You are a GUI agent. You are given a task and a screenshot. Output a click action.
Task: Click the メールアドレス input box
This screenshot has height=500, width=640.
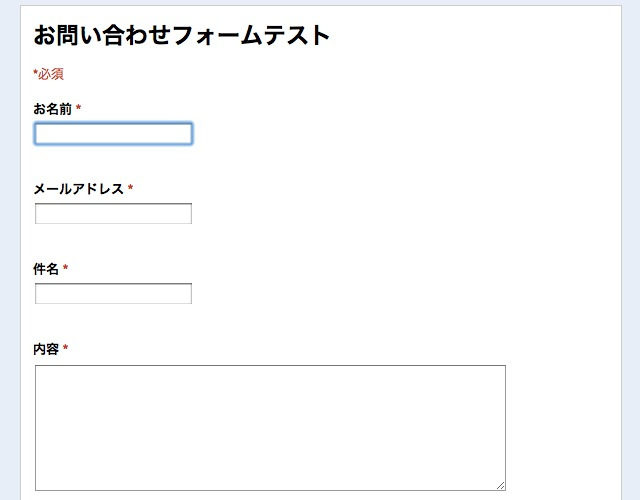113,214
